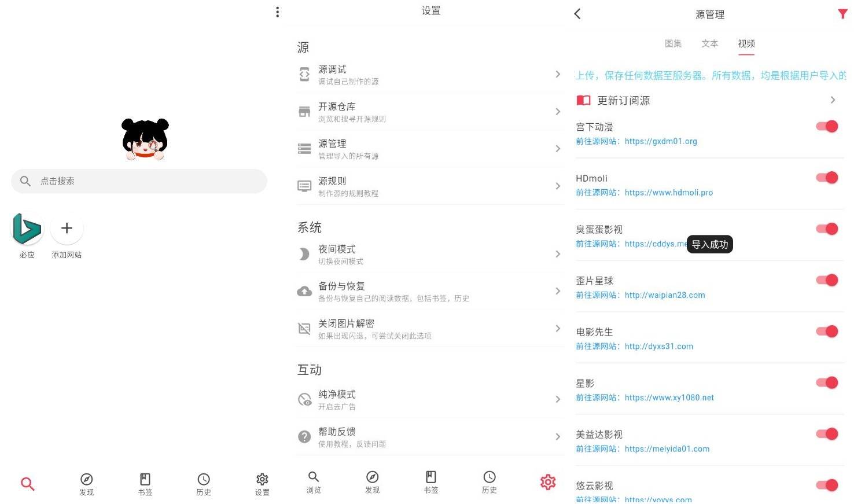This screenshot has width=854, height=504.
Task: Expand 更新订阅源 with its chevron
Action: click(x=833, y=100)
